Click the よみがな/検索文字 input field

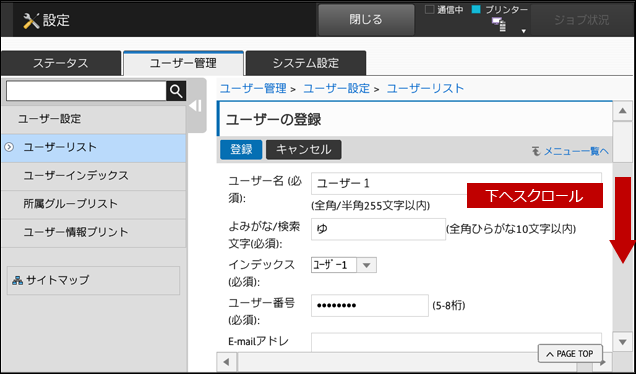378,229
